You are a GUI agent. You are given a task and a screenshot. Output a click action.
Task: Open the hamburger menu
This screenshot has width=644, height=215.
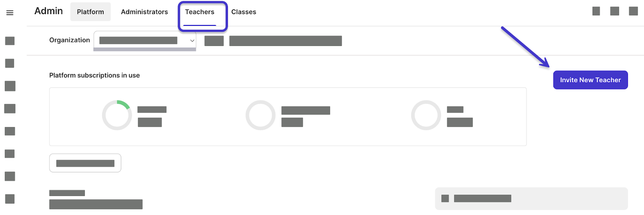click(x=10, y=13)
